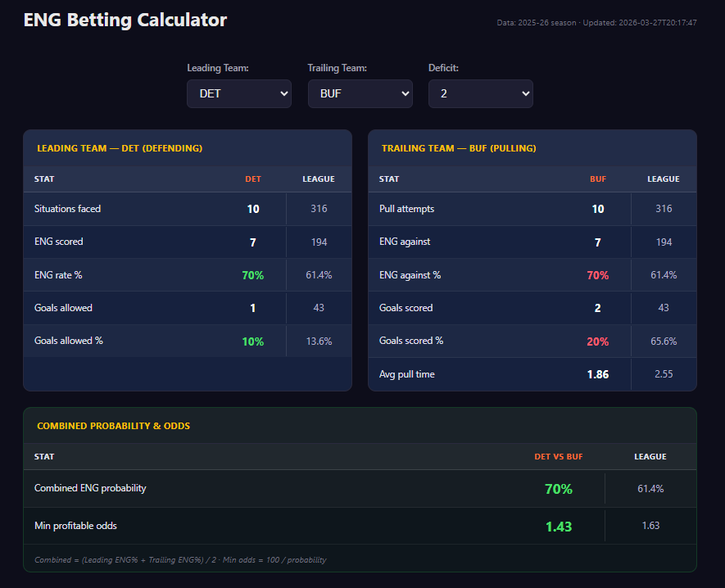Click the data updated timestamp text

[x=596, y=23]
